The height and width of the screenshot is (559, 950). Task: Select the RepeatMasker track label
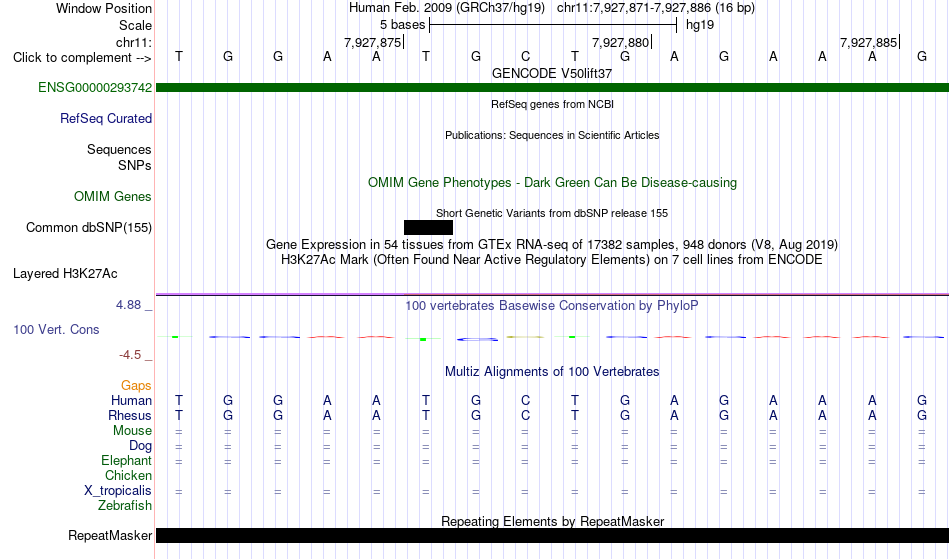coord(110,536)
